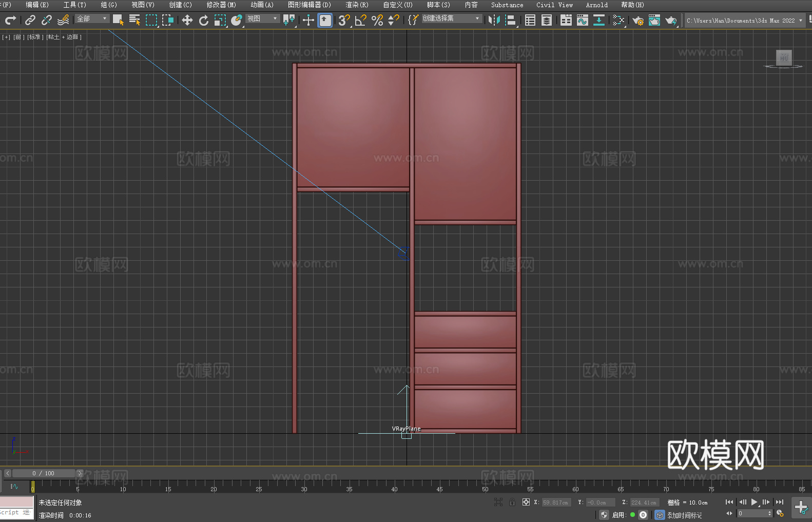Open project path dropdown arrow

[800, 21]
